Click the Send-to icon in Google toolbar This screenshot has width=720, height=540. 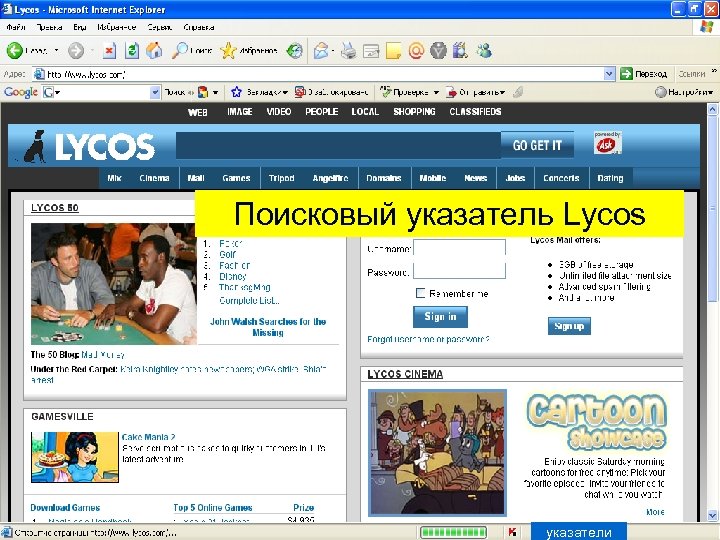point(451,92)
